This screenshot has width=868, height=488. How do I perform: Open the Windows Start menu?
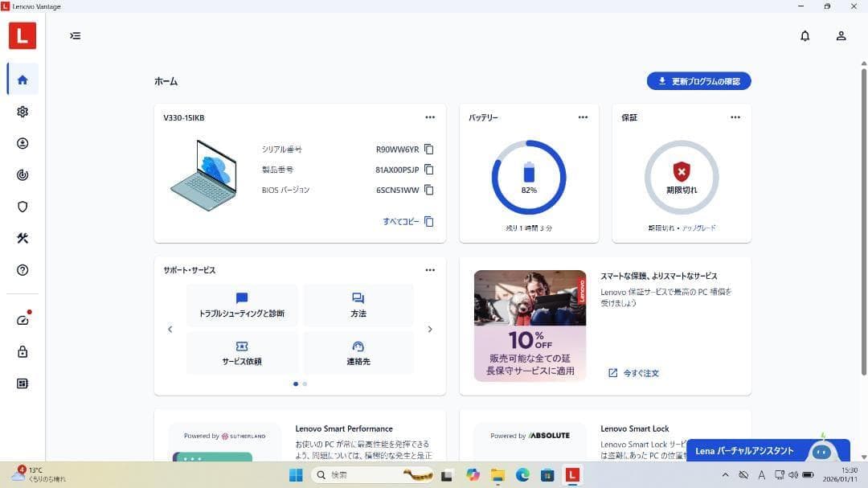296,474
